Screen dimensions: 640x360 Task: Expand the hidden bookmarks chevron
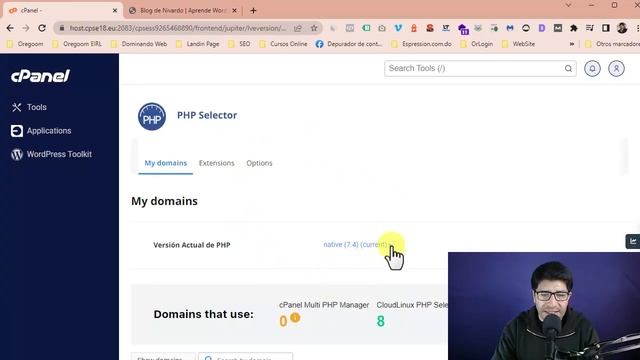572,44
